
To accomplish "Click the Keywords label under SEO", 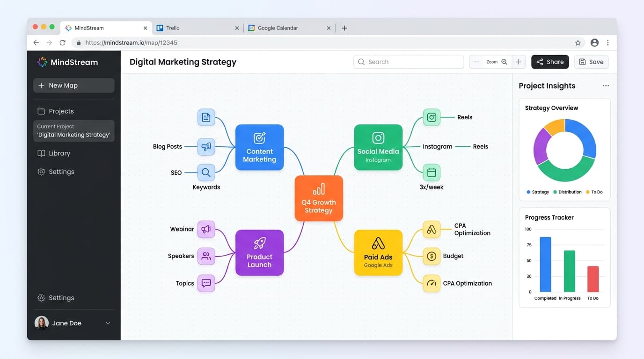I will [x=206, y=187].
